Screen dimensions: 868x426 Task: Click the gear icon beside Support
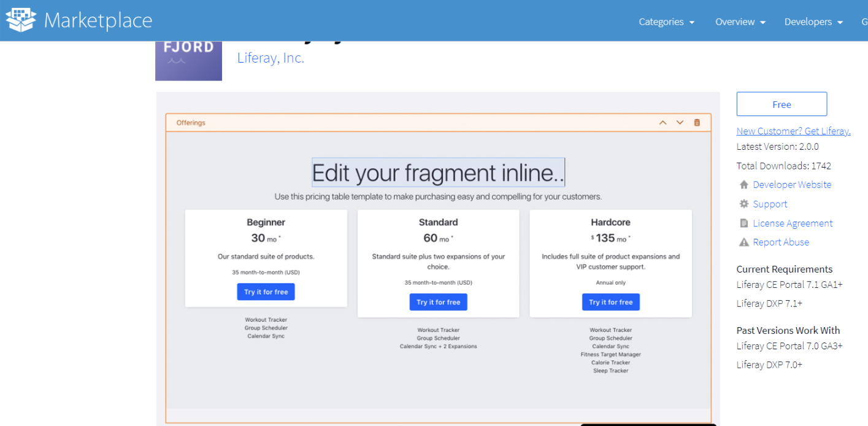pos(744,204)
